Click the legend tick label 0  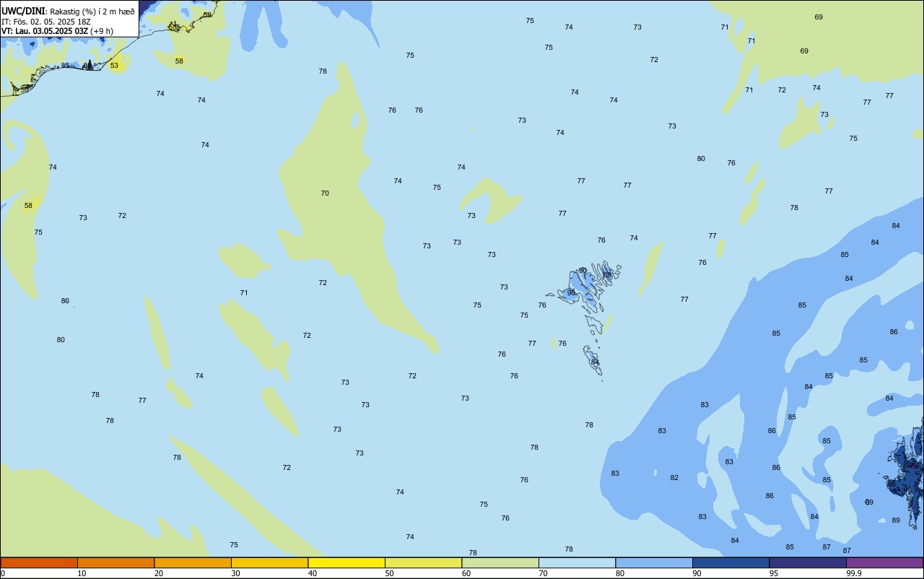pyautogui.click(x=3, y=573)
